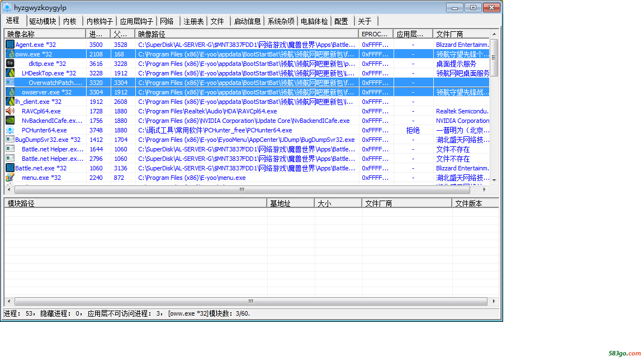Open the 关于 tab
The width and height of the screenshot is (644, 362).
[364, 21]
